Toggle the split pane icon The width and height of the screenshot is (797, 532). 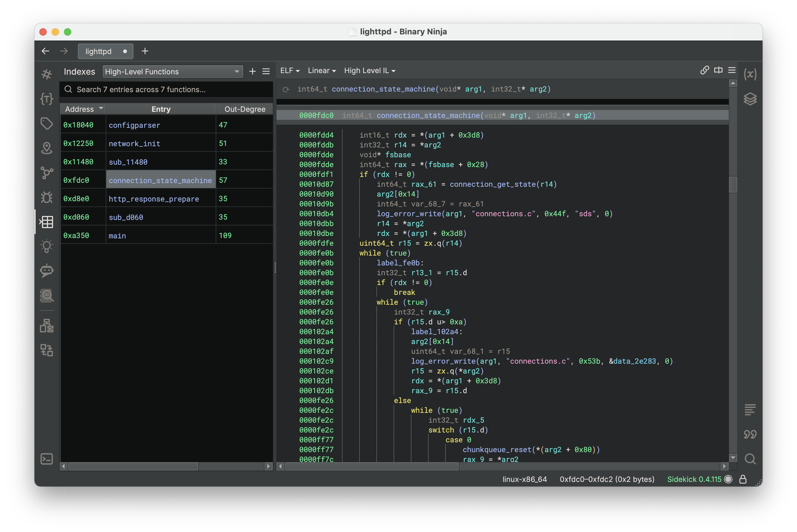(718, 70)
